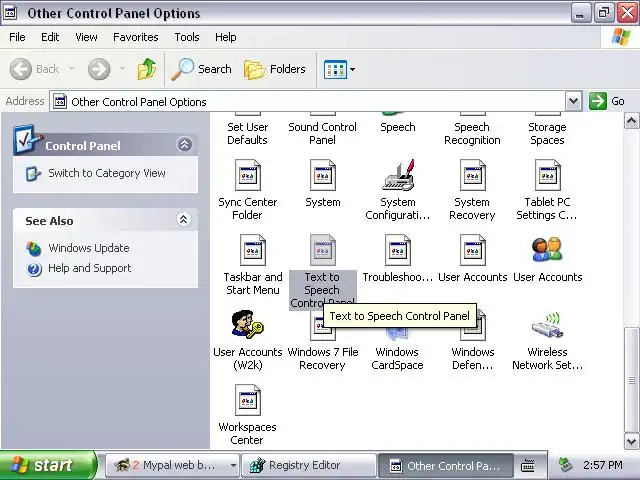Open the System control panel icon
Screen dimensions: 640x480
point(322,175)
